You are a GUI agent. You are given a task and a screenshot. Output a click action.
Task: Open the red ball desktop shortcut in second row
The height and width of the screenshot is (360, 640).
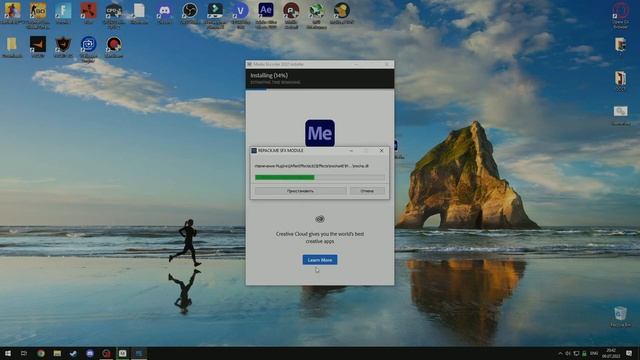(114, 44)
